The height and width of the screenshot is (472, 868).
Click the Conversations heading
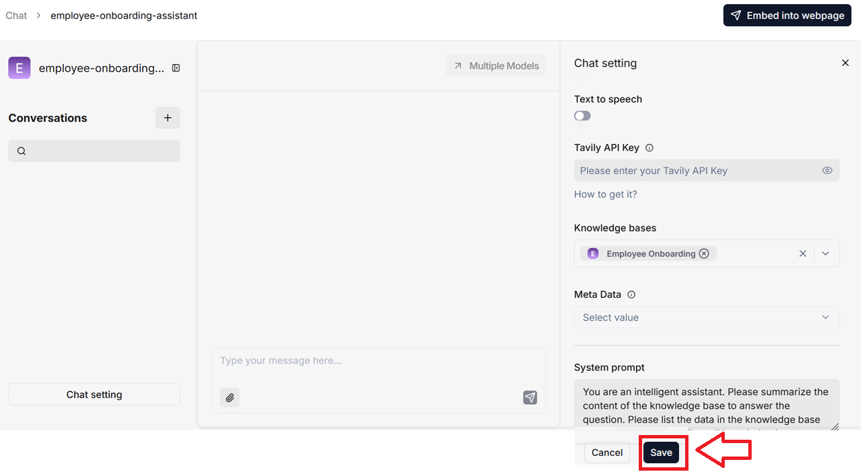[48, 118]
